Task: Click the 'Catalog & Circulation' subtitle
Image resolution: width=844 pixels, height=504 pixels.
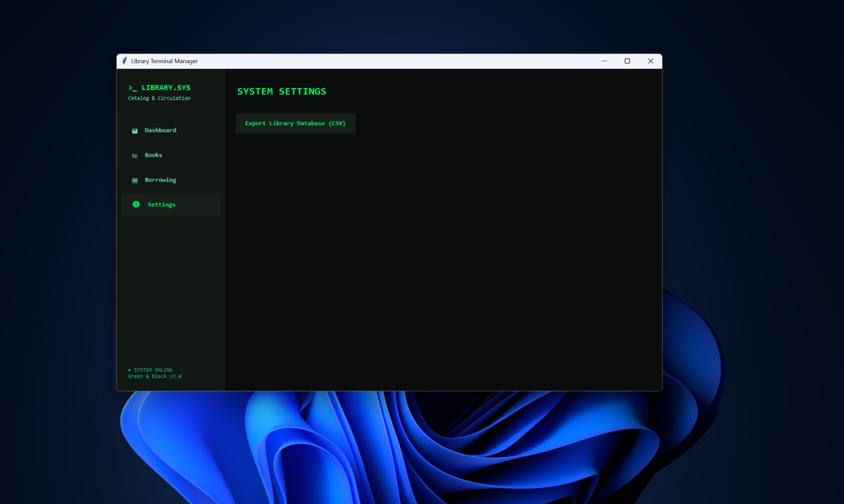Action: (x=159, y=98)
